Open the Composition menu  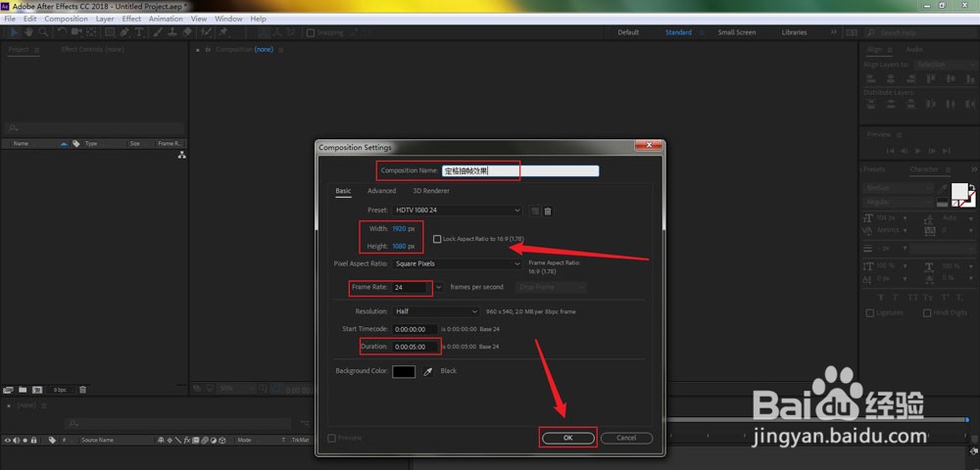(x=66, y=19)
